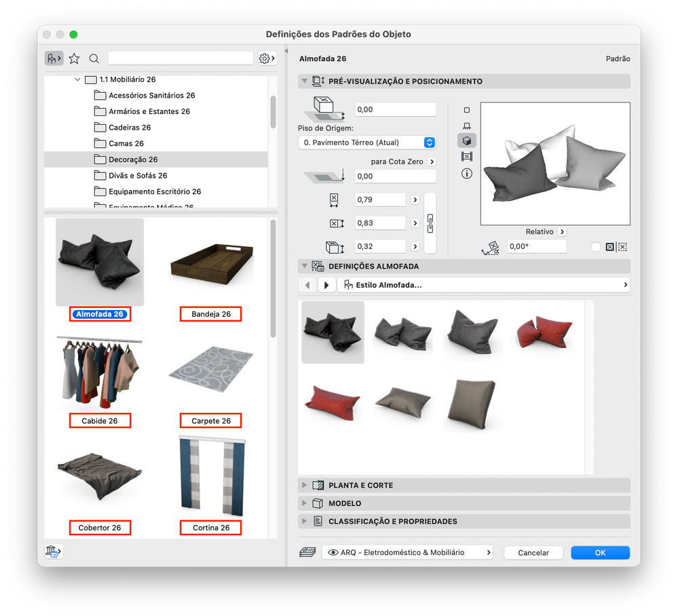
Task: Open the library manager icon at bottom-left
Action: (54, 551)
